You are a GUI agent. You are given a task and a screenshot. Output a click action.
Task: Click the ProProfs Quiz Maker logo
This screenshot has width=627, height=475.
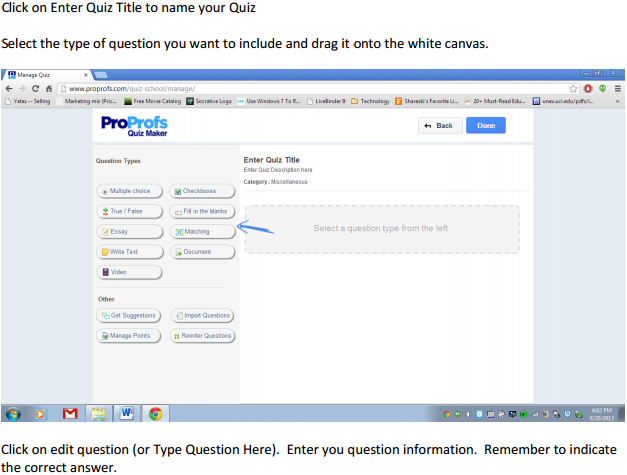(x=134, y=126)
